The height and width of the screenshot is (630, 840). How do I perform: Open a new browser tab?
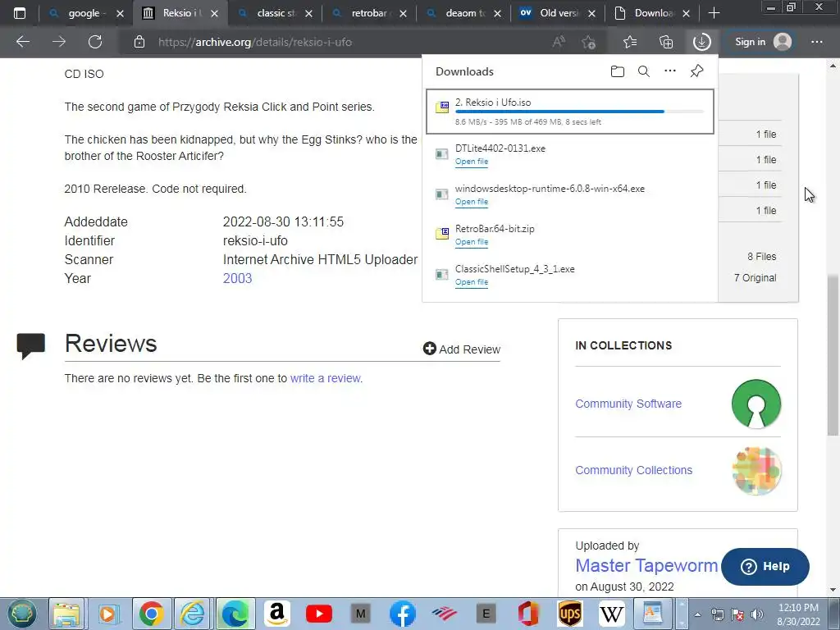[x=714, y=13]
